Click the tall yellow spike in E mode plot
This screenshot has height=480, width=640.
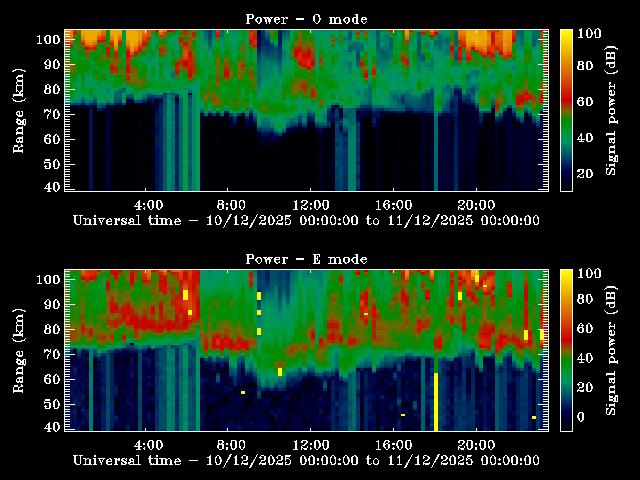coord(436,400)
